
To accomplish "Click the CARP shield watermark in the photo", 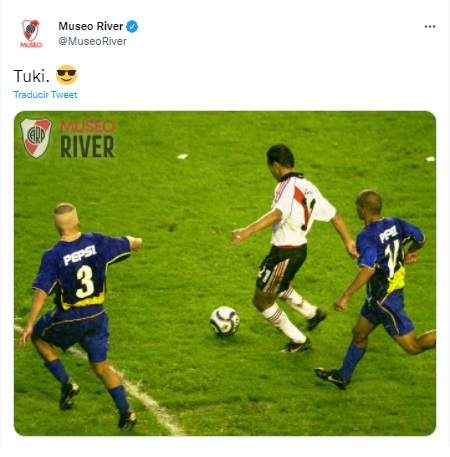I will pyautogui.click(x=36, y=137).
